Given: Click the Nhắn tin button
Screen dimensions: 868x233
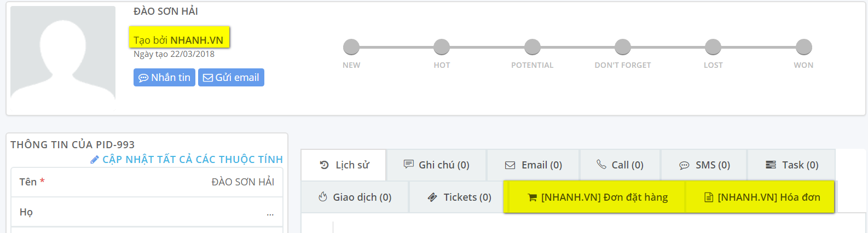Looking at the screenshot, I should pos(164,77).
